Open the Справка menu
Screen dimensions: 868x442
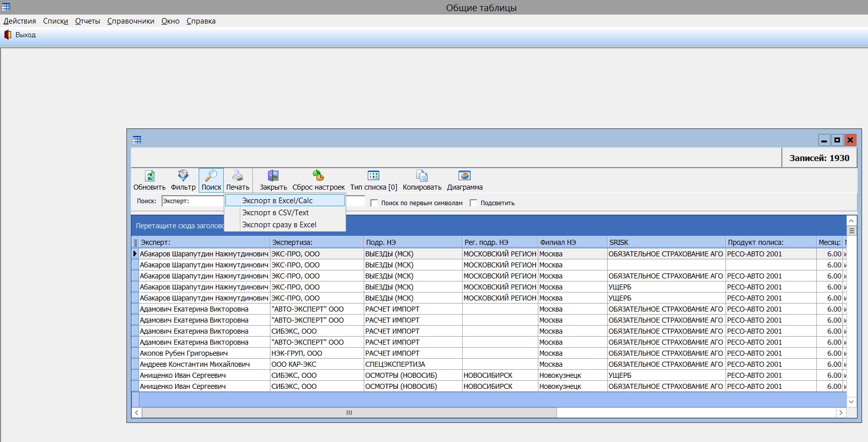pos(201,21)
